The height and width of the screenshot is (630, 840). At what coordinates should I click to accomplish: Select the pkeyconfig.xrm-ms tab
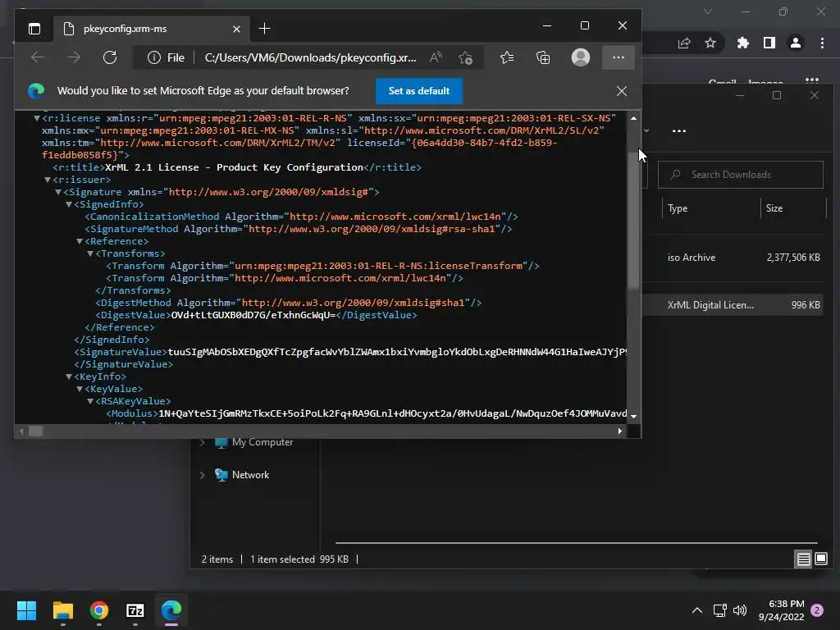click(x=152, y=29)
